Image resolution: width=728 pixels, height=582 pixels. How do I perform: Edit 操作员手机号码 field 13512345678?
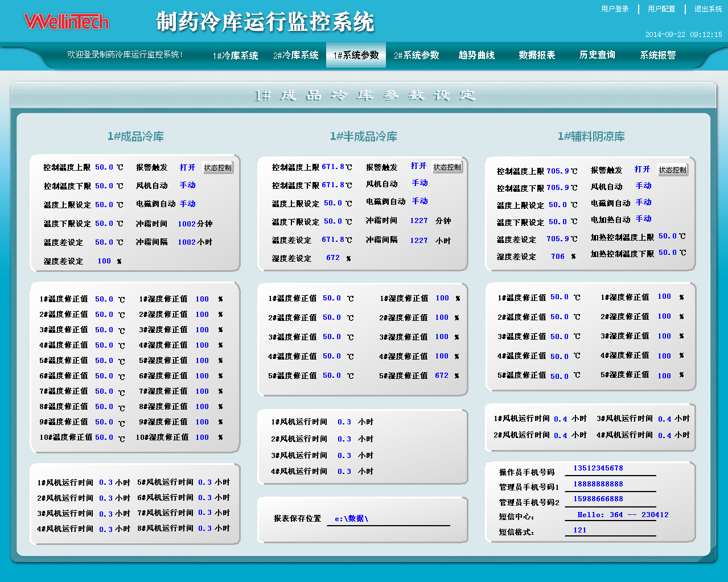pyautogui.click(x=610, y=469)
